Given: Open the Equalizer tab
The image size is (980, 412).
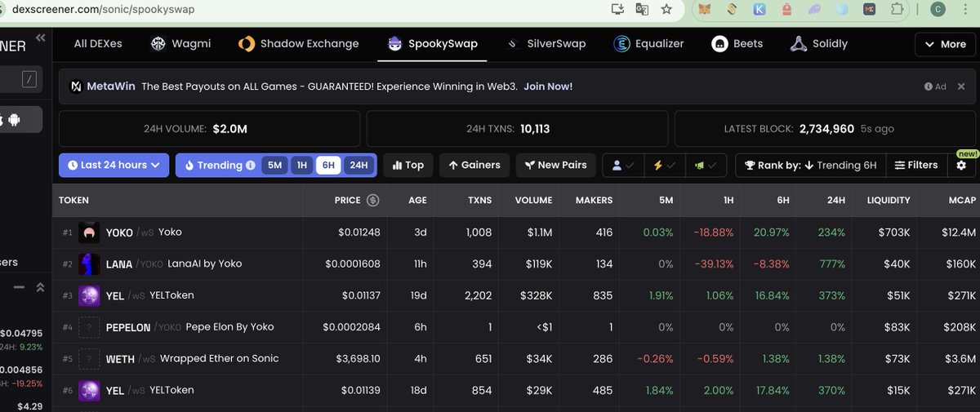Looking at the screenshot, I should coord(648,43).
